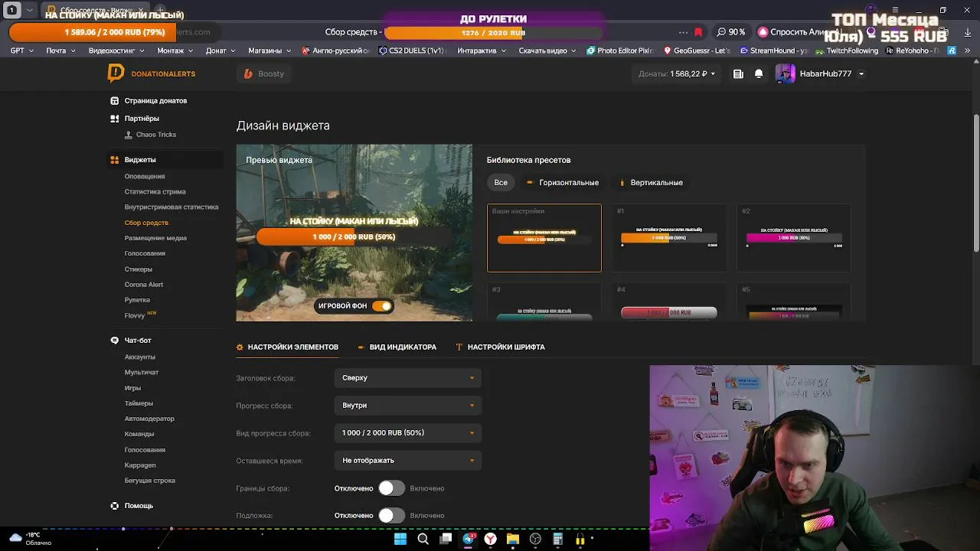Open Заголовок сбора dropdown set to Сверху

point(408,378)
